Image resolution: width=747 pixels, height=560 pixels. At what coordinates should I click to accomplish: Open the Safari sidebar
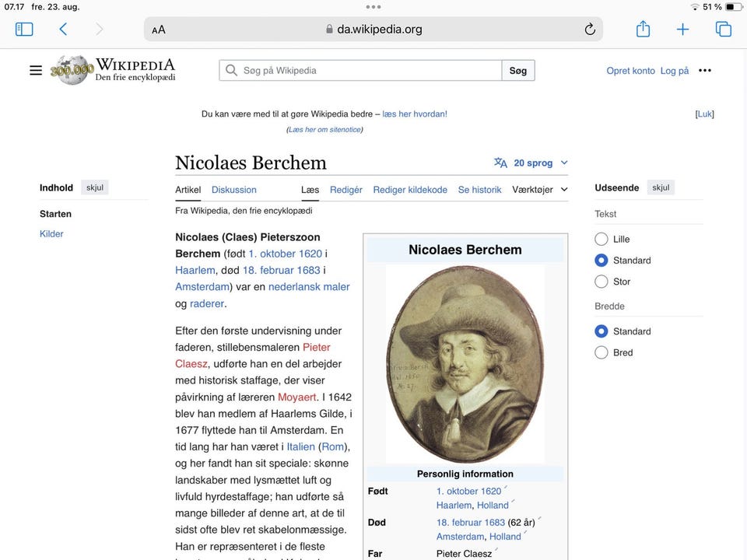pos(24,28)
